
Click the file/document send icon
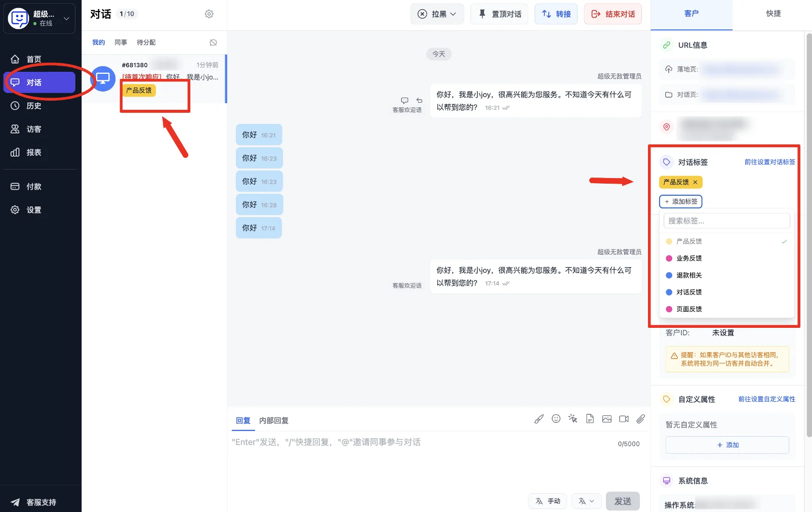coord(590,419)
